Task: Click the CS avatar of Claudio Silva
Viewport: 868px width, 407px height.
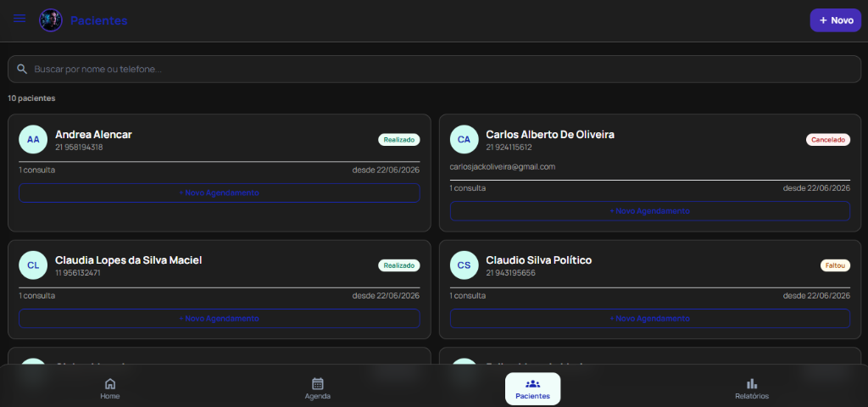Action: (x=464, y=265)
